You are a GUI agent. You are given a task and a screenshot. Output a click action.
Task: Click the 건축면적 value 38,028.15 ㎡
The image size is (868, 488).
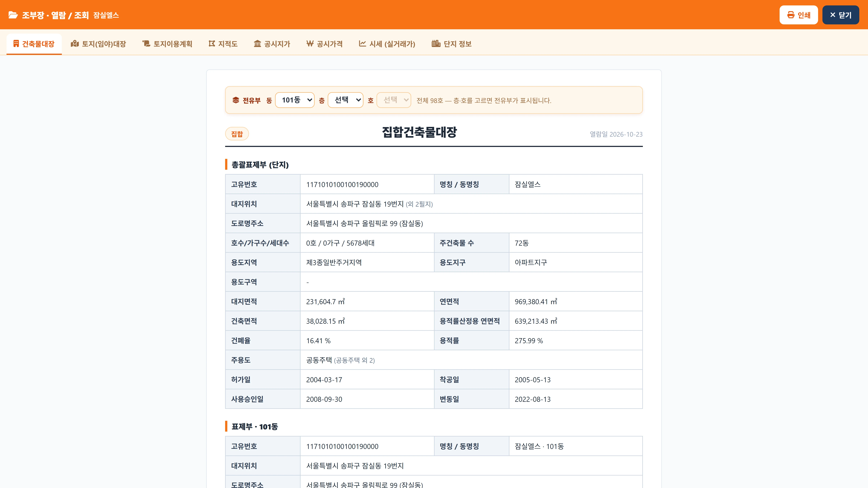[325, 321]
